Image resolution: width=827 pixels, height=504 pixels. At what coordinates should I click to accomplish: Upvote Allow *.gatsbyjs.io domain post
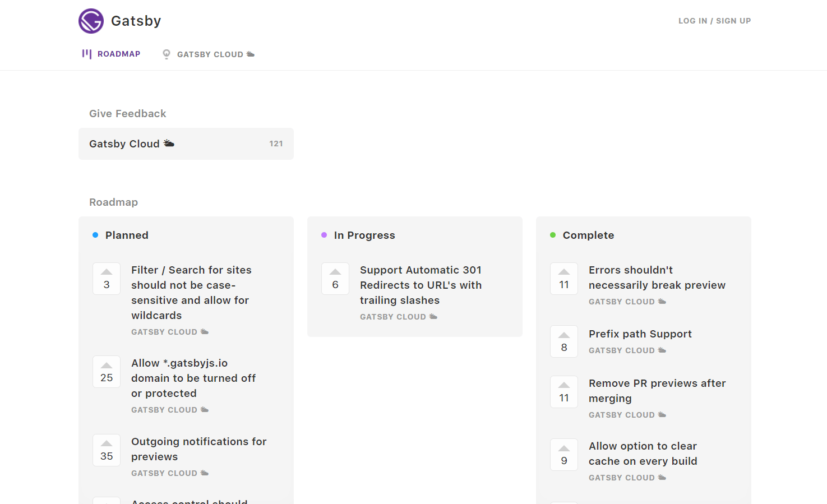pyautogui.click(x=107, y=372)
